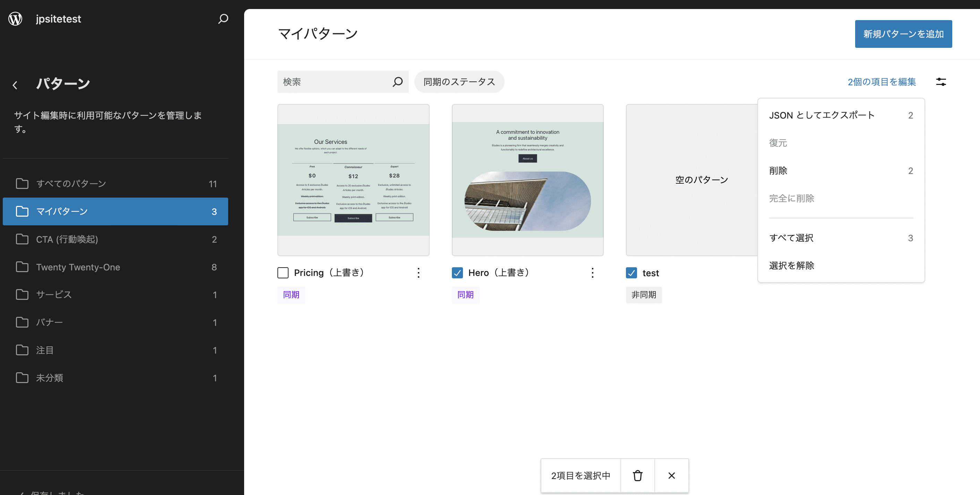Click trash icon in the selection bar

coord(638,476)
